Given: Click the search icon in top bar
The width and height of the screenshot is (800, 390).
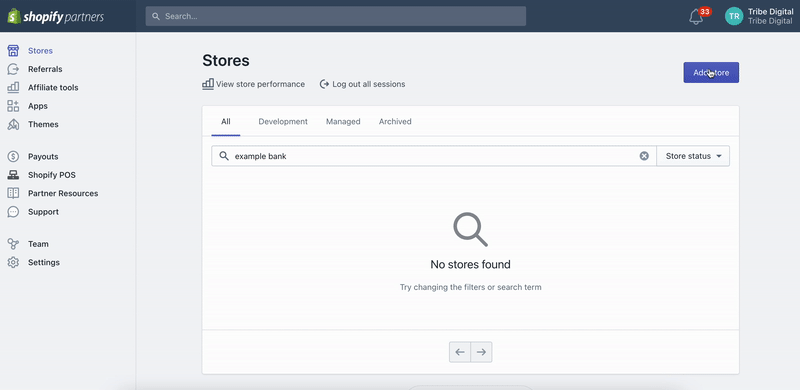Looking at the screenshot, I should point(156,16).
